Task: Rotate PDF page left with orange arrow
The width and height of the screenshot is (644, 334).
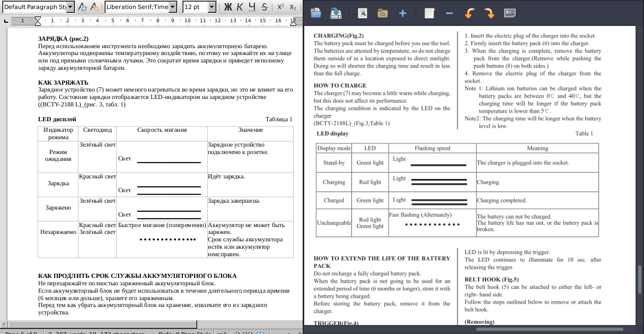Action: click(470, 13)
